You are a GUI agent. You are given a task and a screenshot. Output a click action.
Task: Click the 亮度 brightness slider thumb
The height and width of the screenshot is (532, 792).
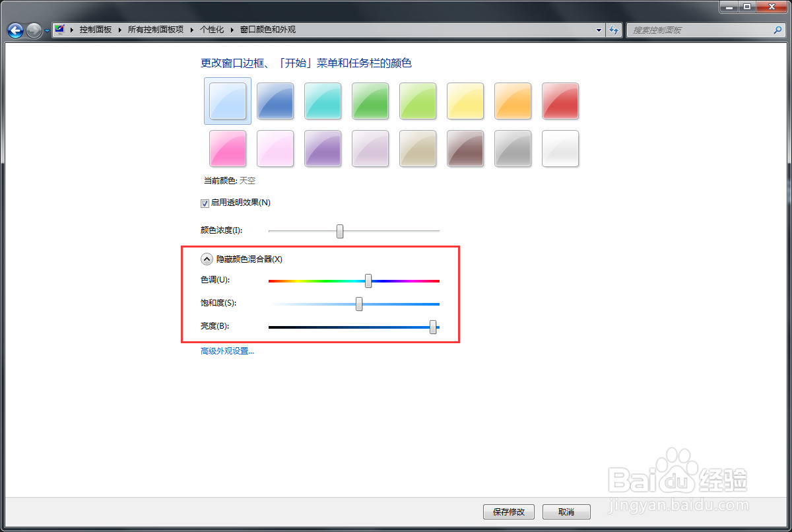433,327
